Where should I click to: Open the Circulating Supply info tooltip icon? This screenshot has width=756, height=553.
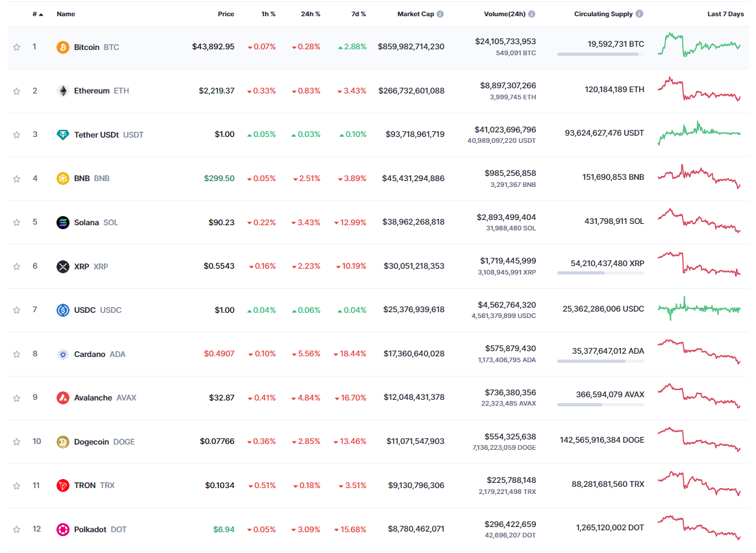(639, 14)
